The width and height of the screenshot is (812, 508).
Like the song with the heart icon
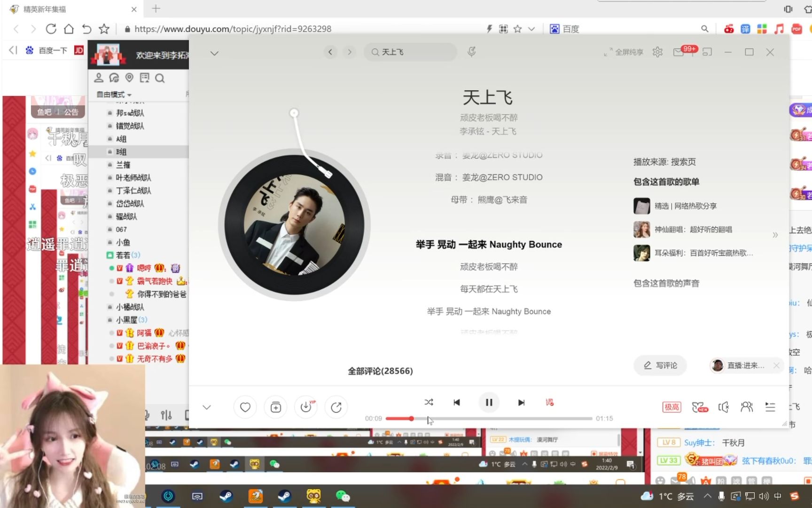245,407
